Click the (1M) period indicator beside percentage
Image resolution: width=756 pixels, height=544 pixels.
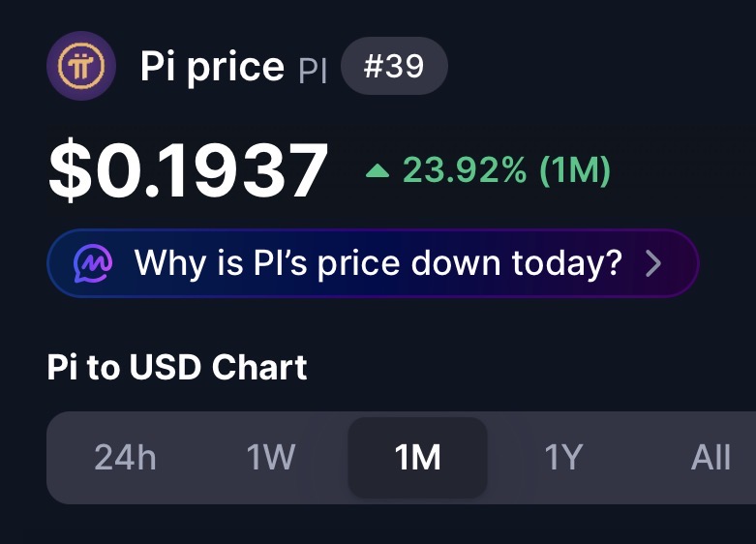[x=575, y=170]
